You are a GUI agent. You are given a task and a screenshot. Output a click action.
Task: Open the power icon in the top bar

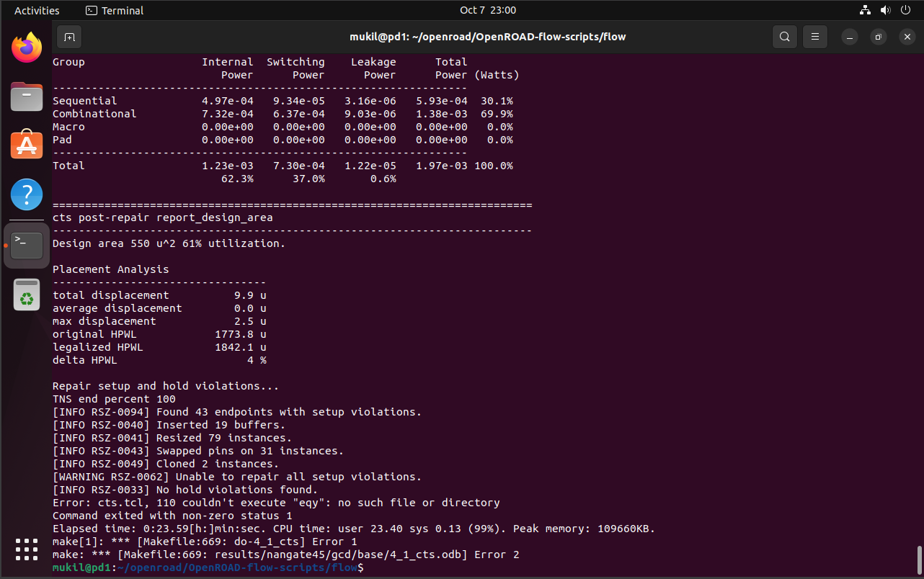tap(905, 10)
